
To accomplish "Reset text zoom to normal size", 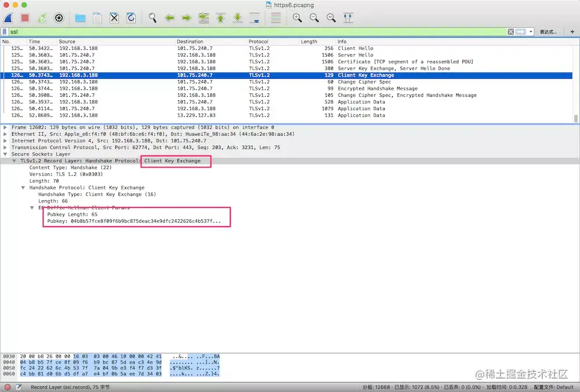I will coord(331,18).
